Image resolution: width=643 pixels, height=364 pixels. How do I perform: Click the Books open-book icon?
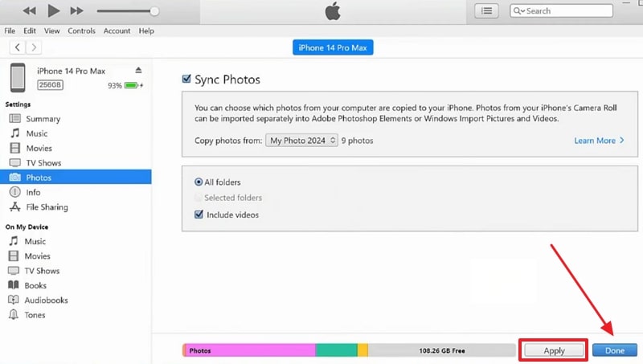(x=14, y=285)
